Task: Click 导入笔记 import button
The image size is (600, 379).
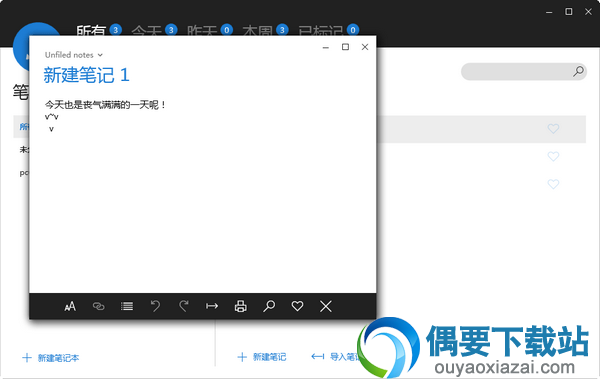Action: point(336,357)
